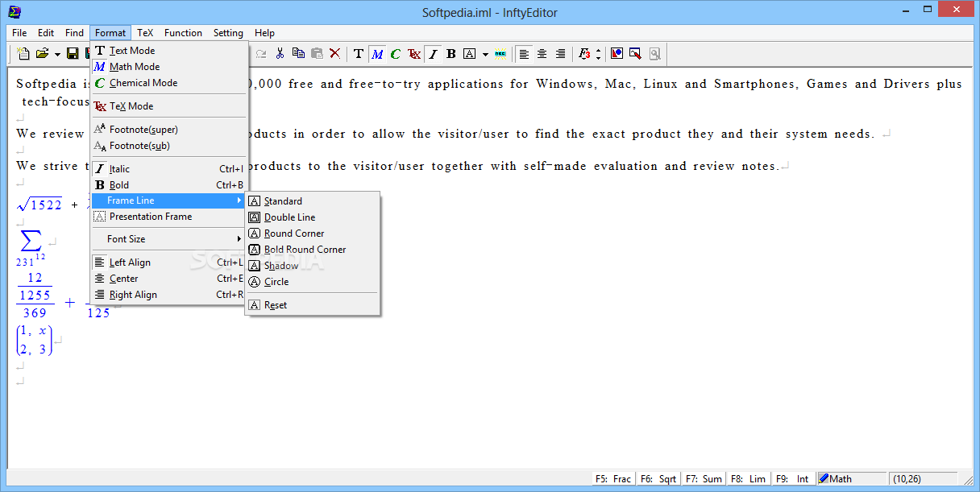The image size is (980, 492).
Task: Choose Center in the Format menu
Action: point(168,279)
